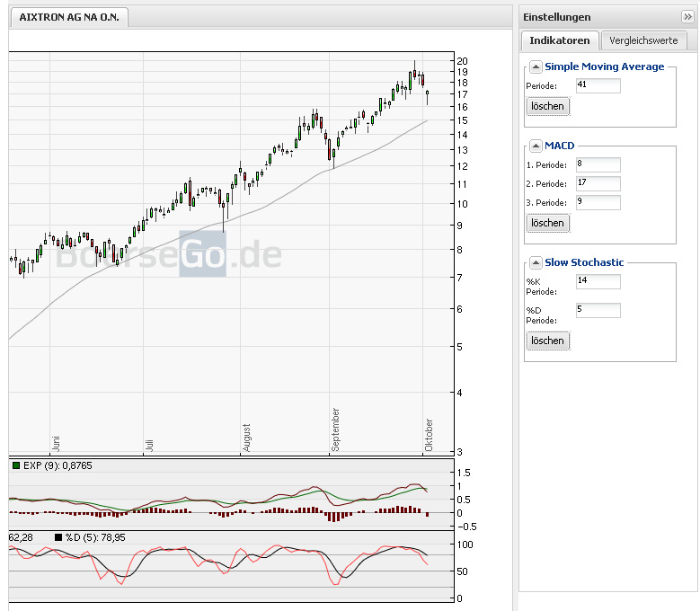
Task: Collapse the Simple Moving Average section
Action: (535, 66)
